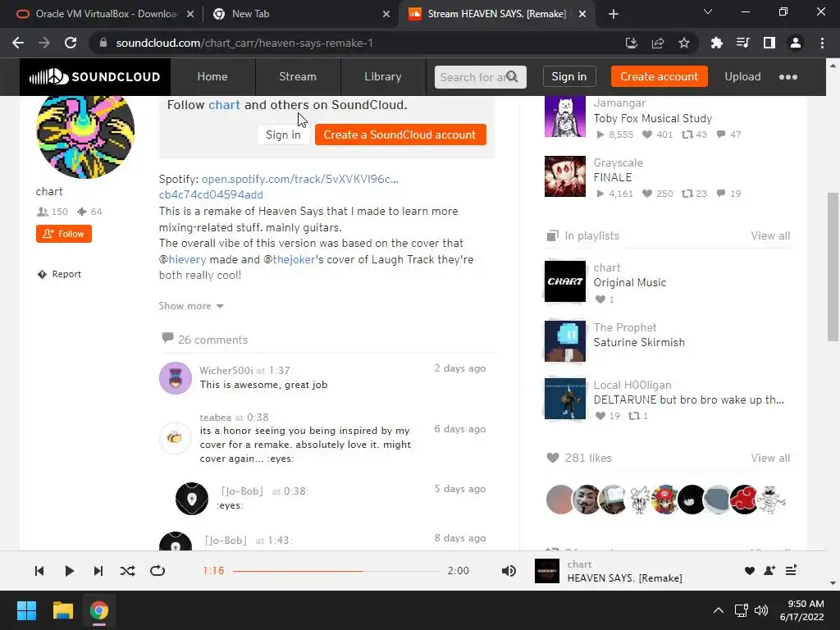Open Chrome's three-dot menu
Viewport: 840px width, 630px height.
[822, 43]
